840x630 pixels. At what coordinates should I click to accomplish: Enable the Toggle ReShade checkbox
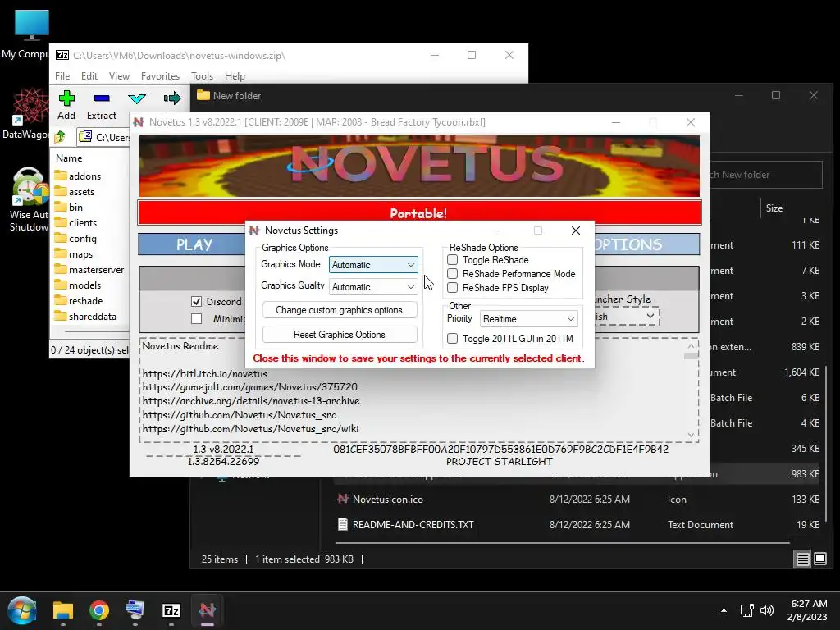coord(453,260)
